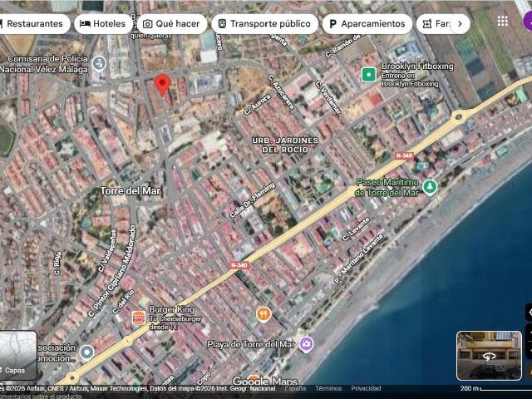Click Paseo Marítimo de Torre del Mar park icon

pyautogui.click(x=430, y=187)
